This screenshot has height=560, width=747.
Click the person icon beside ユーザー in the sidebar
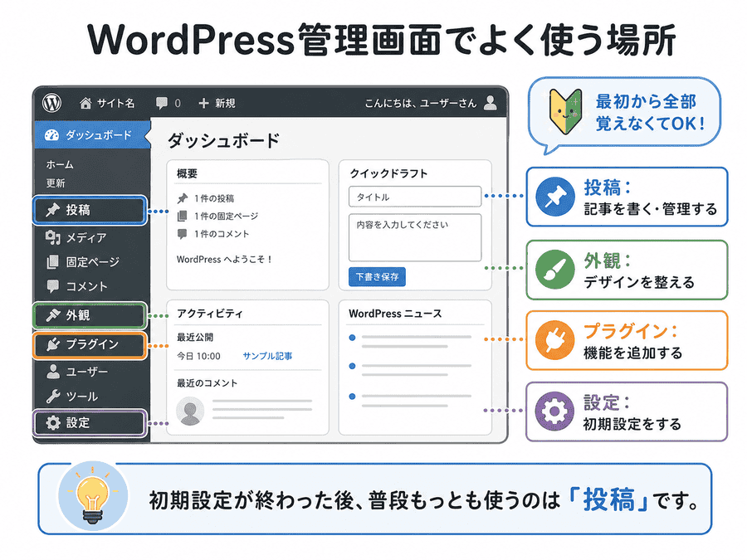point(53,372)
